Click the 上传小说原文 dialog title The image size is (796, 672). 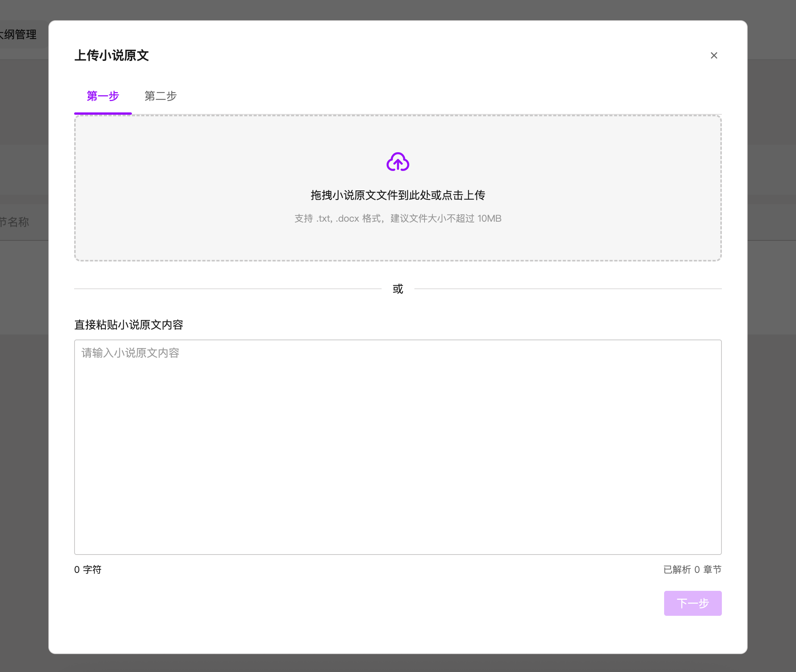coord(112,55)
